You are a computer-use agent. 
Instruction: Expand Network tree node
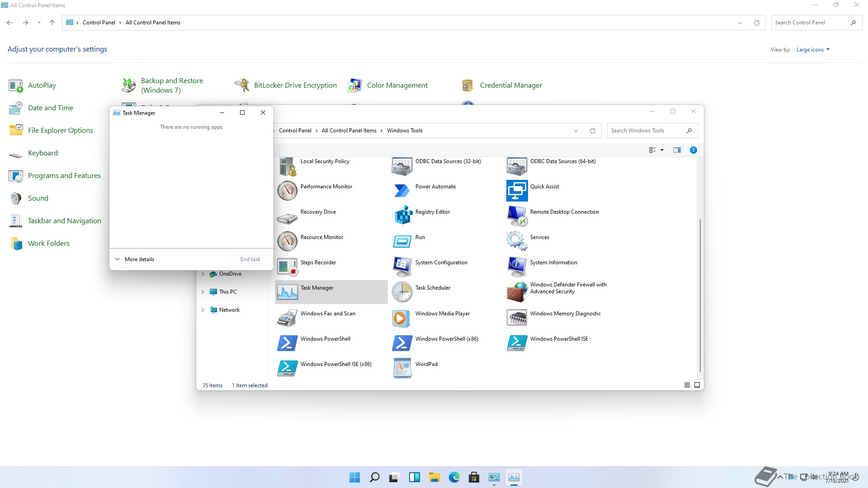tap(203, 310)
